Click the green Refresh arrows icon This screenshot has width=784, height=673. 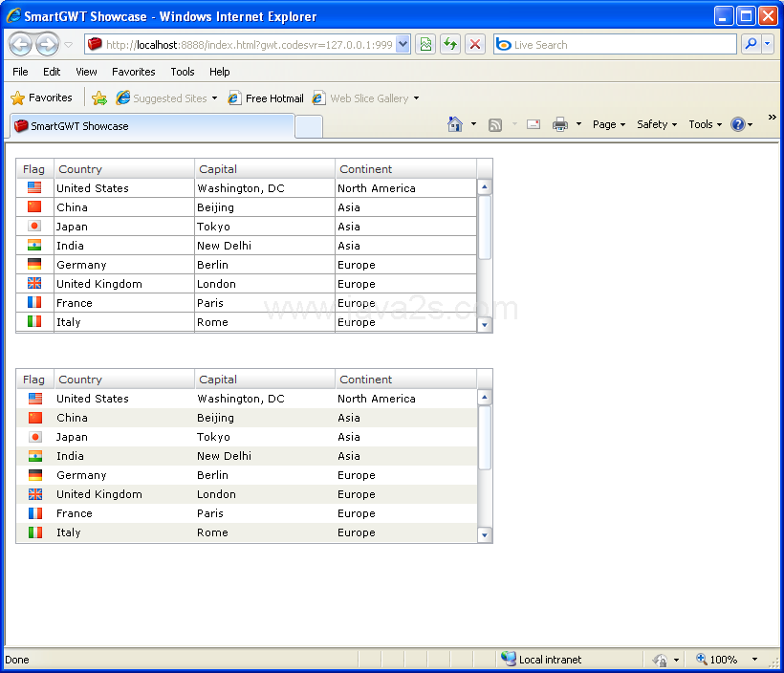click(x=450, y=45)
